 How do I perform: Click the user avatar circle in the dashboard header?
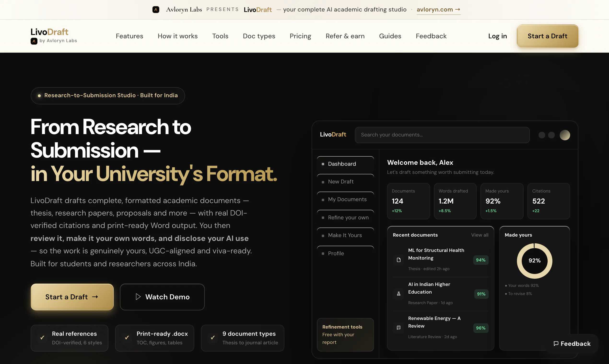coord(565,135)
